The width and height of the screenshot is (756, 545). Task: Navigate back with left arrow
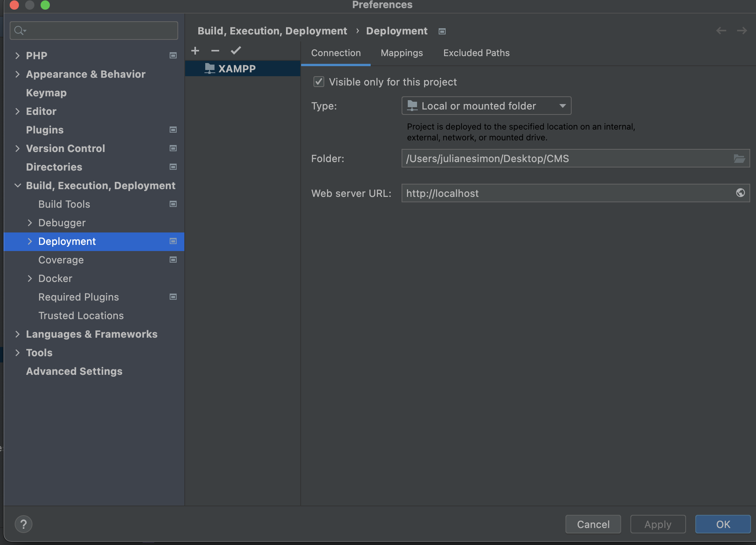click(x=721, y=31)
